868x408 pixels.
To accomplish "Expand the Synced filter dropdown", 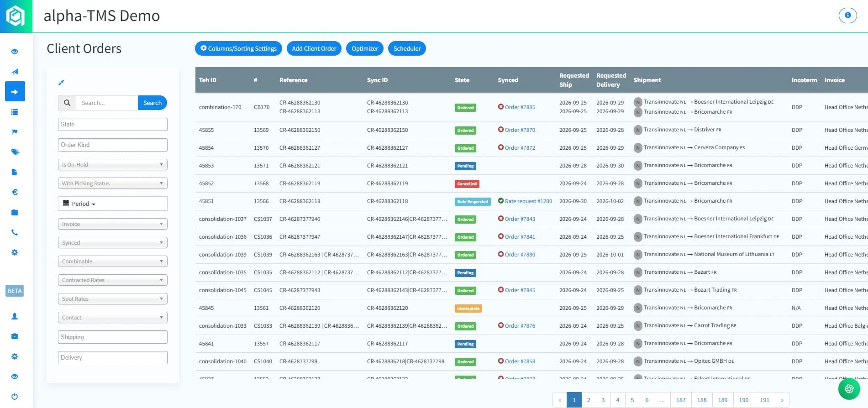I will pyautogui.click(x=113, y=243).
